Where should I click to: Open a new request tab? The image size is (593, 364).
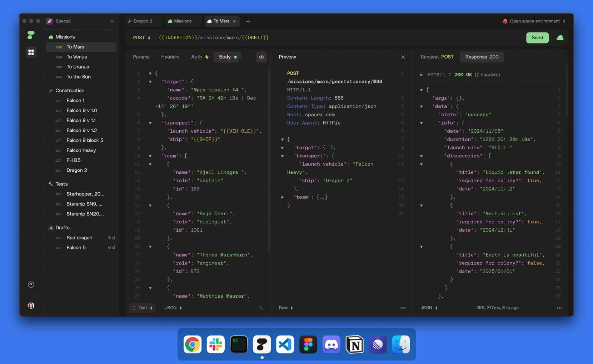248,21
